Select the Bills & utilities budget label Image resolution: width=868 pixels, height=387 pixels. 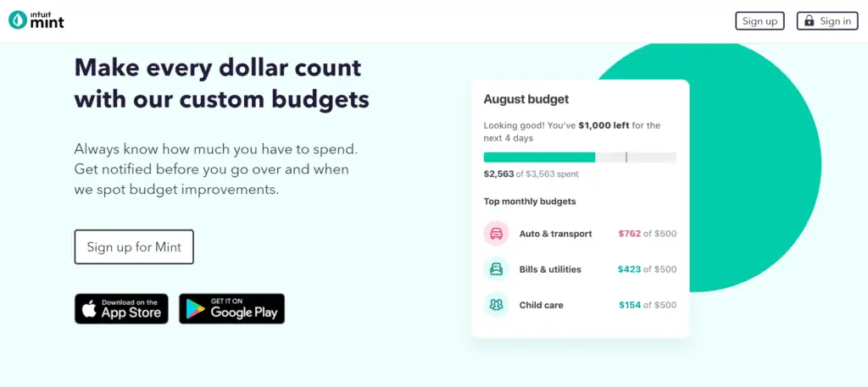550,269
